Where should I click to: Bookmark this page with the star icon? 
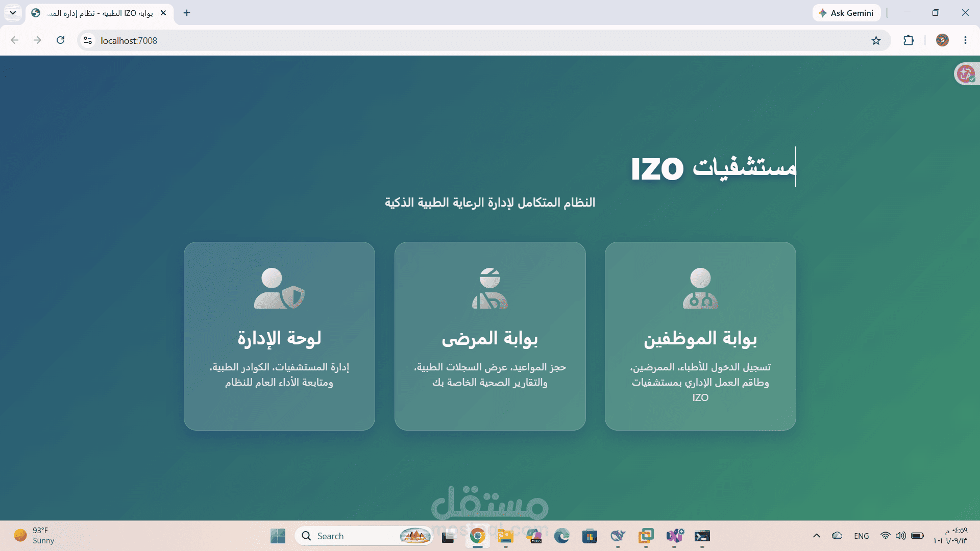pyautogui.click(x=876, y=40)
